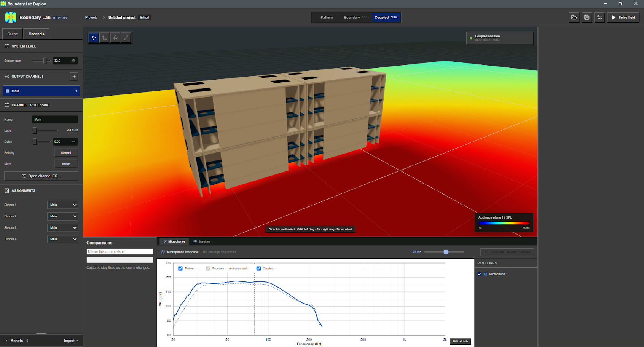Screen dimensions: 644x347
Task: Open Skhorn 1 channel assignment dropdown
Action: [63, 205]
